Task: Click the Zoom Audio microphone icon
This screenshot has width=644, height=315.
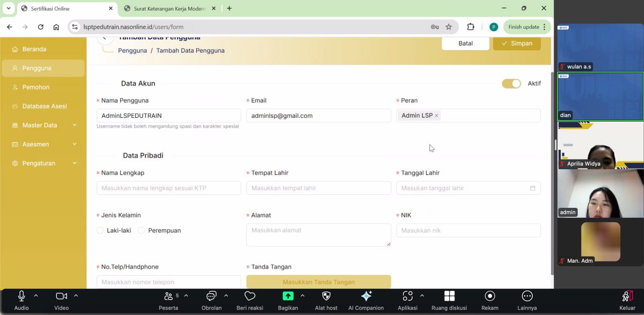Action: [x=22, y=296]
